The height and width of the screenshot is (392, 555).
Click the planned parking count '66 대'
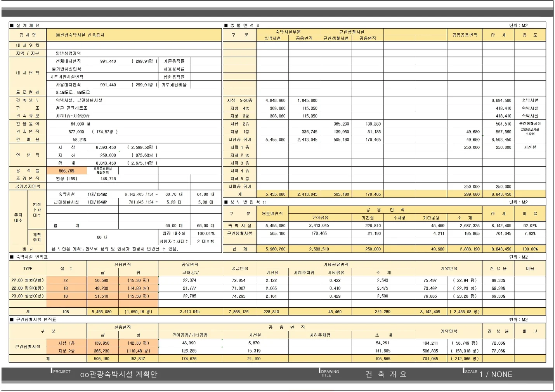pyautogui.click(x=102, y=237)
